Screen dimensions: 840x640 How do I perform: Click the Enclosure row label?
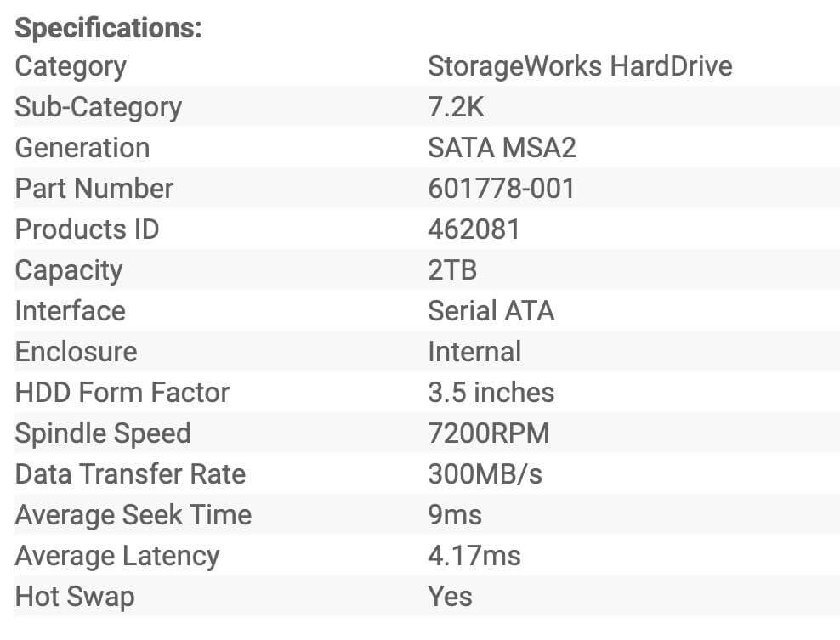tap(76, 352)
